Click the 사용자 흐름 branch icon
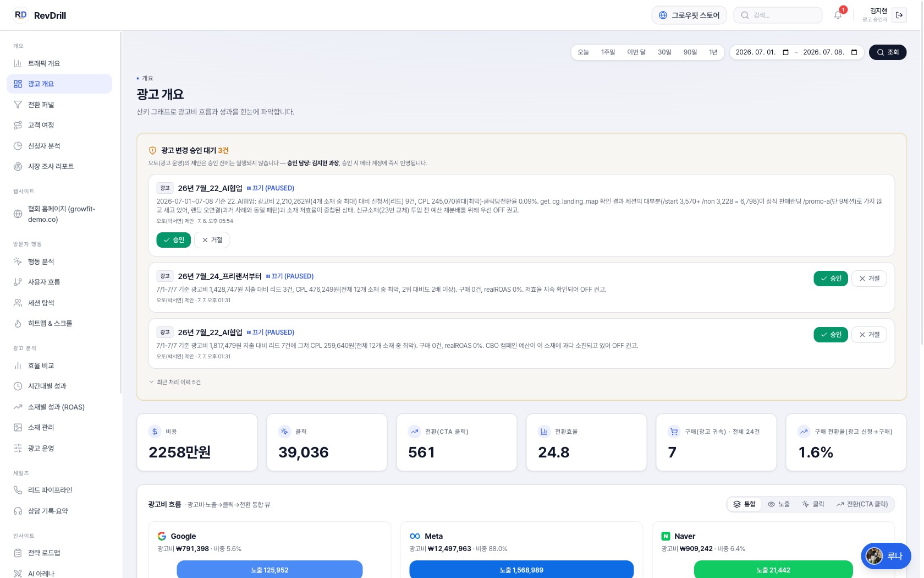Screen dimensions: 924x578 (x=18, y=282)
